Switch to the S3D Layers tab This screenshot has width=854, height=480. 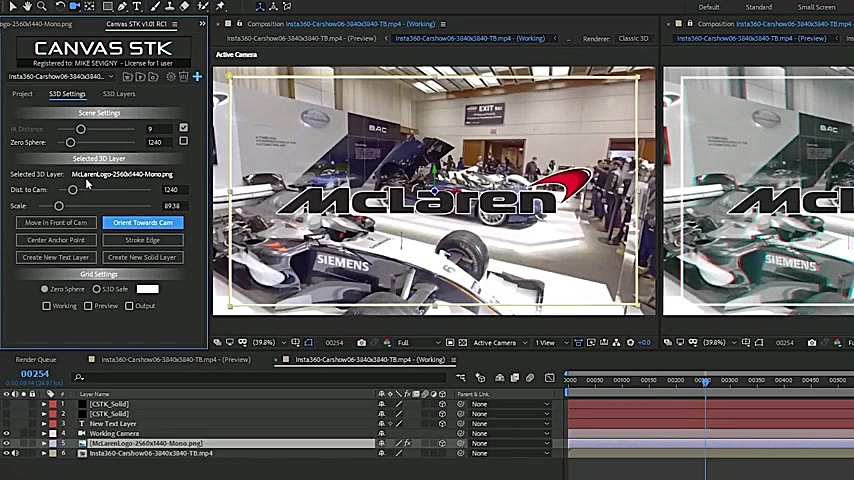click(x=119, y=94)
